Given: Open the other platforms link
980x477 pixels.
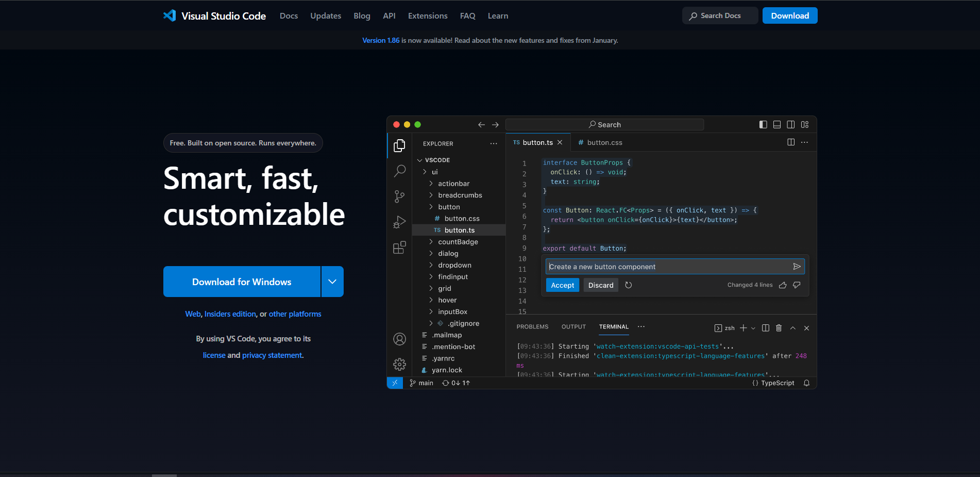Looking at the screenshot, I should [295, 314].
